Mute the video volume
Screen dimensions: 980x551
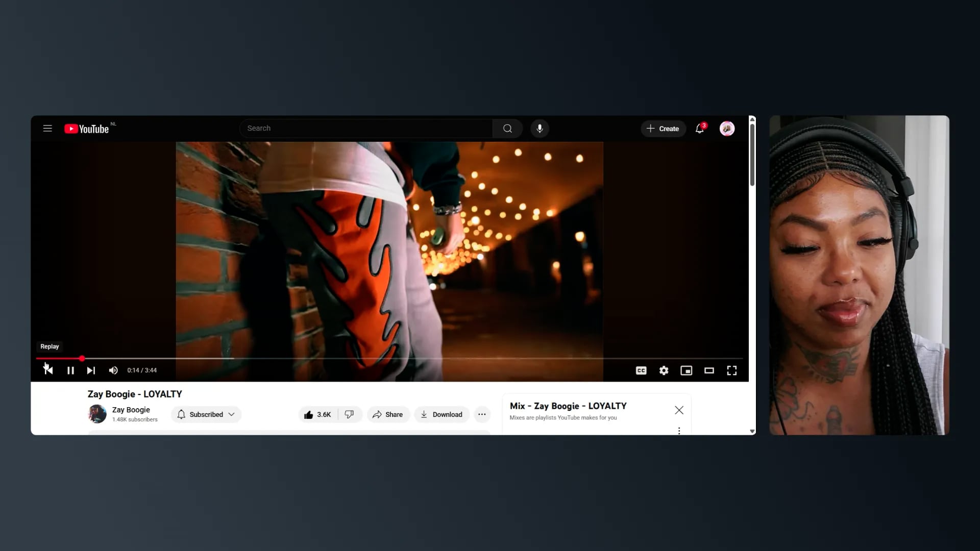pos(113,370)
